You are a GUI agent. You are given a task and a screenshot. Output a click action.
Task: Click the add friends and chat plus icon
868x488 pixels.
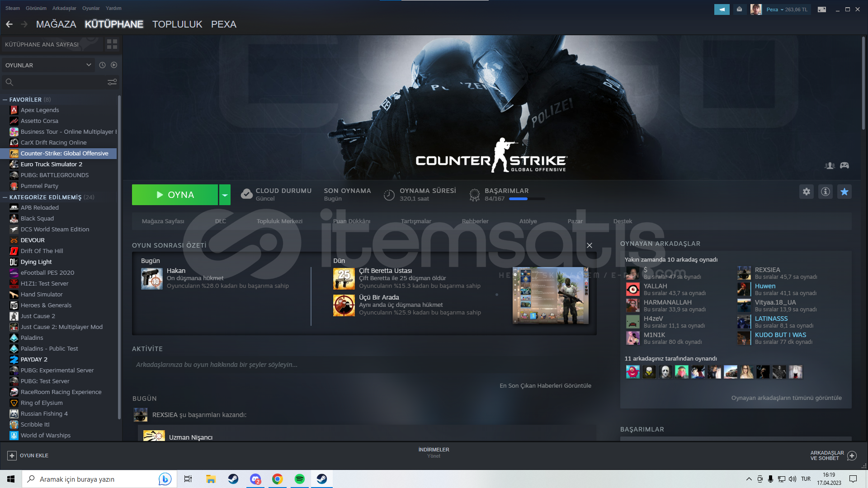pos(852,455)
